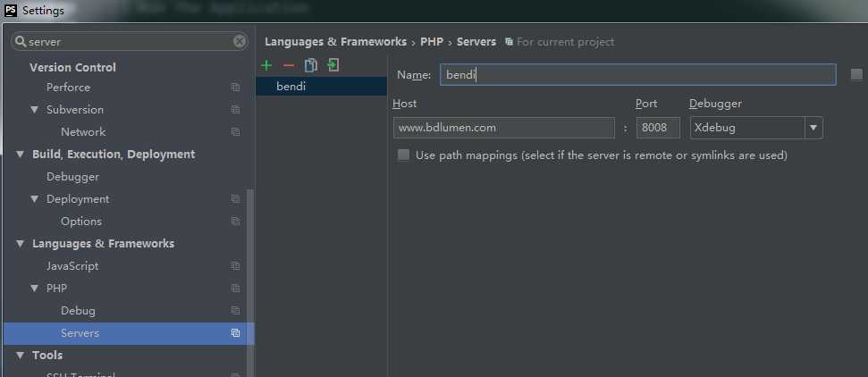Copy the selected server configuration
The height and width of the screenshot is (377, 868).
[310, 65]
